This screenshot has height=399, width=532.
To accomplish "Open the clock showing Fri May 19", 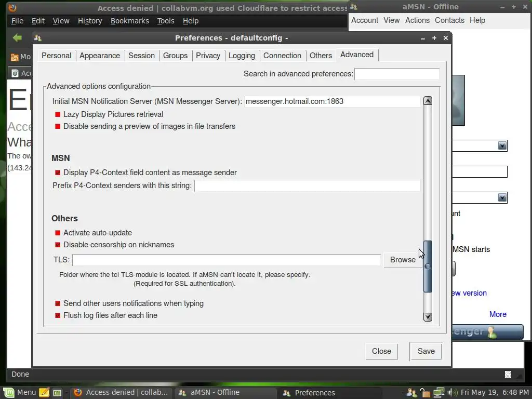I will 495,393.
